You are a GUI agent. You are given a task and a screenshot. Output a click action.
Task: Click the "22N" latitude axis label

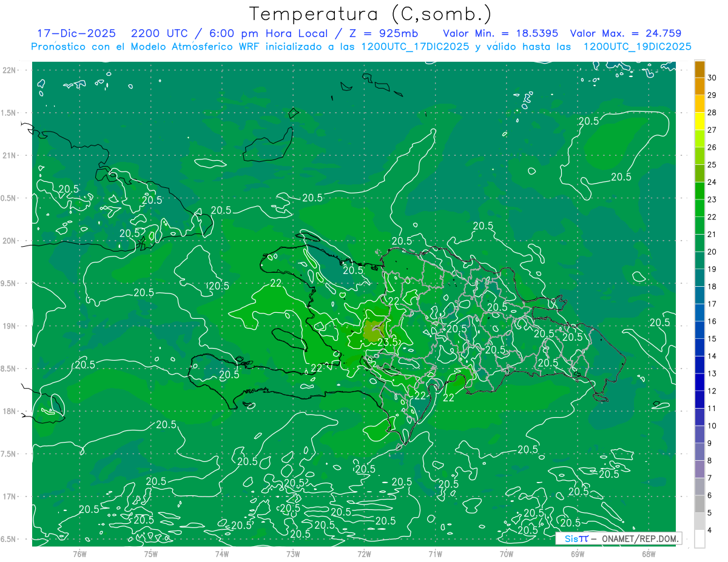[x=10, y=70]
